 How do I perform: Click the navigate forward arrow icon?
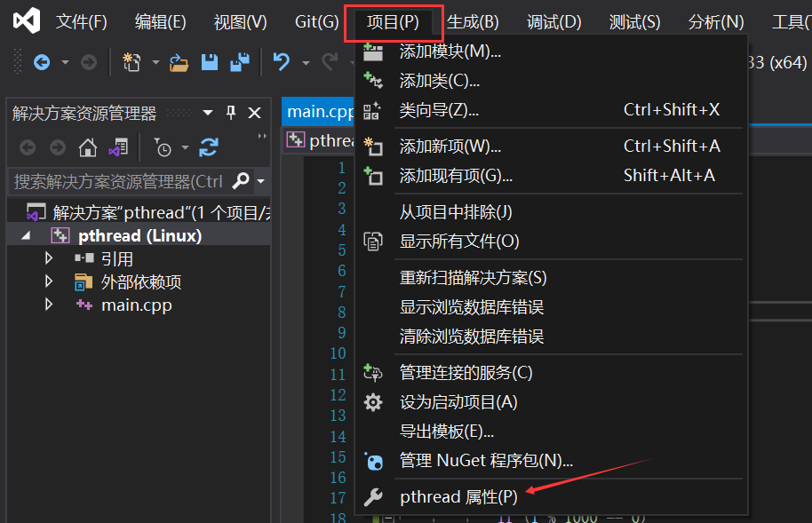(89, 63)
